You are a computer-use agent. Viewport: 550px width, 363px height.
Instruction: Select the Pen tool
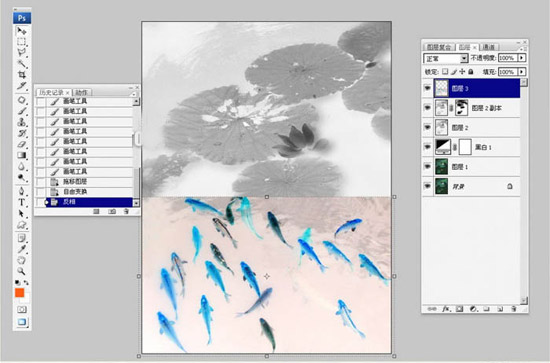tap(21, 191)
